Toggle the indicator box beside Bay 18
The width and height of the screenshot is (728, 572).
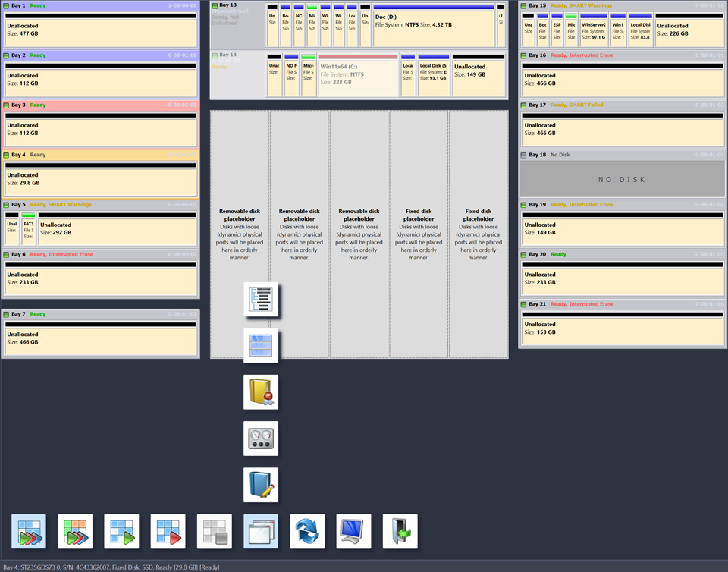coord(524,155)
